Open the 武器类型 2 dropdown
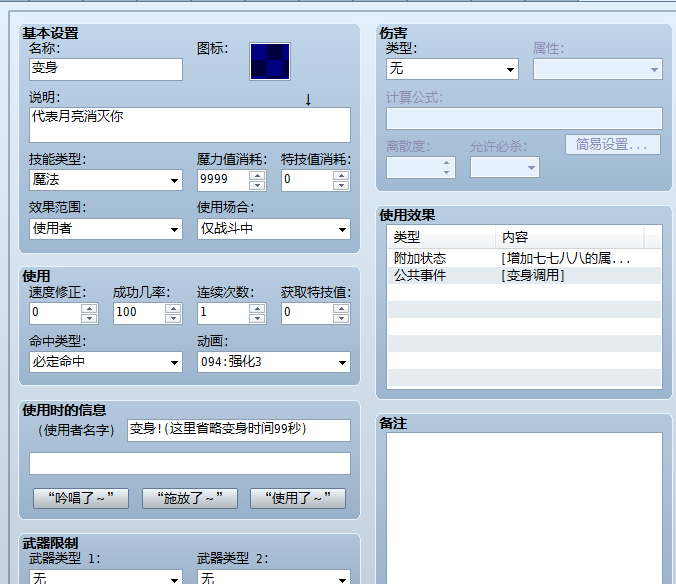The height and width of the screenshot is (584, 676). [x=274, y=578]
